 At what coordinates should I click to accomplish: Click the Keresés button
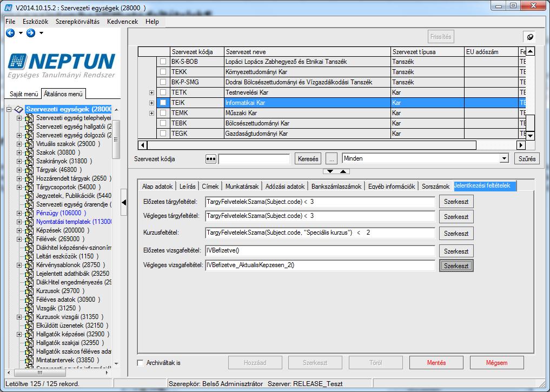pyautogui.click(x=308, y=159)
